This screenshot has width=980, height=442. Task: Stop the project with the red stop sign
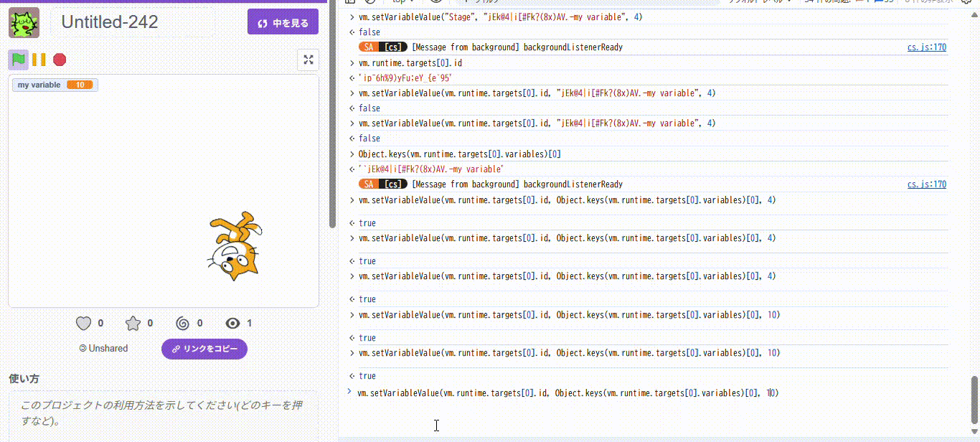pyautogui.click(x=60, y=60)
